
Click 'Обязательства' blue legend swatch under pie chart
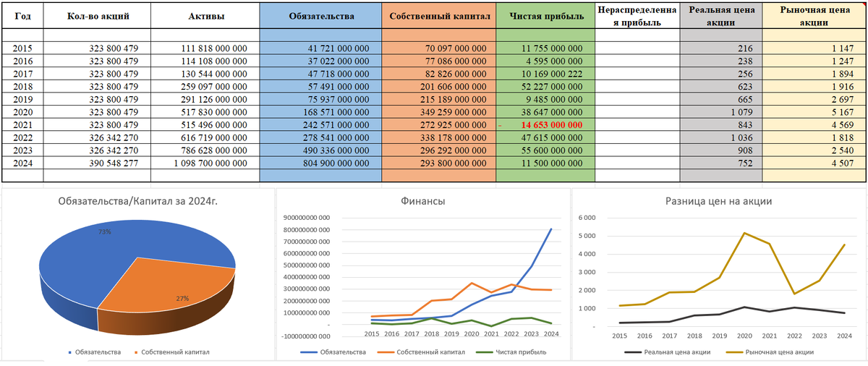[70, 352]
